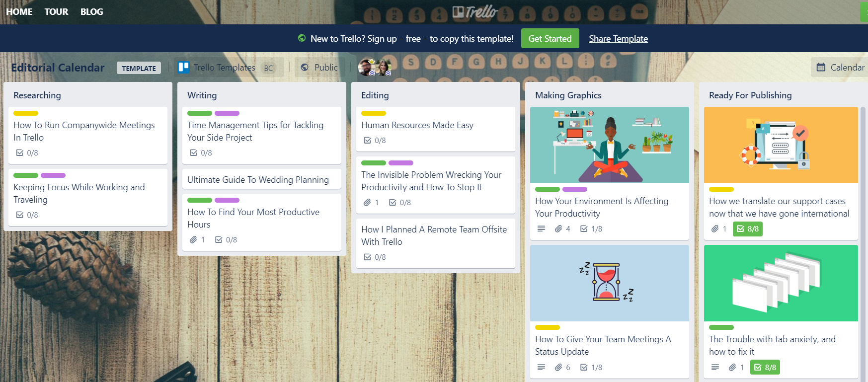Viewport: 868px width, 382px height.
Task: Click the Public visibility globe icon
Action: pos(305,67)
